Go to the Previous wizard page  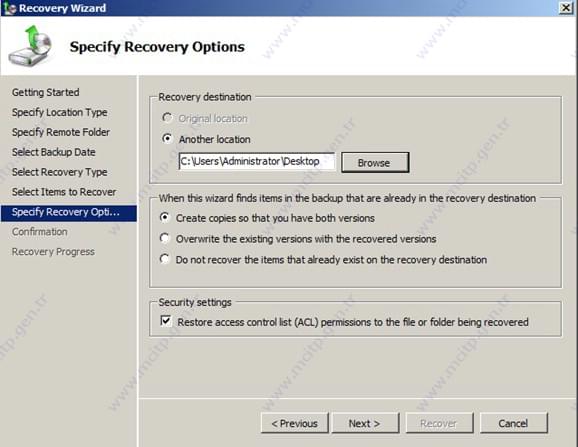295,423
